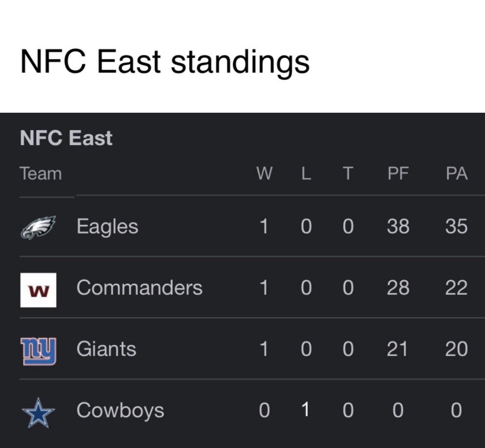Click Commanders points against value 22

(456, 288)
